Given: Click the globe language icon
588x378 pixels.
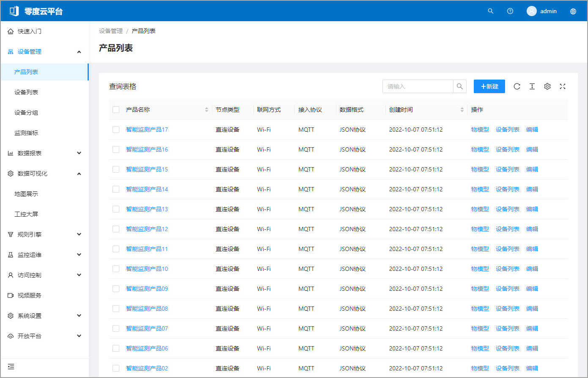Looking at the screenshot, I should (x=573, y=11).
